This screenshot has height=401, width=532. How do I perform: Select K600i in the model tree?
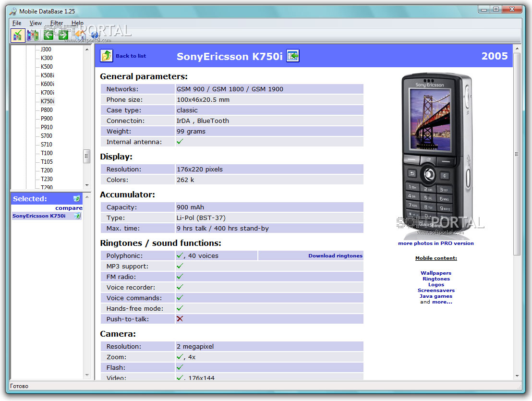pos(48,84)
